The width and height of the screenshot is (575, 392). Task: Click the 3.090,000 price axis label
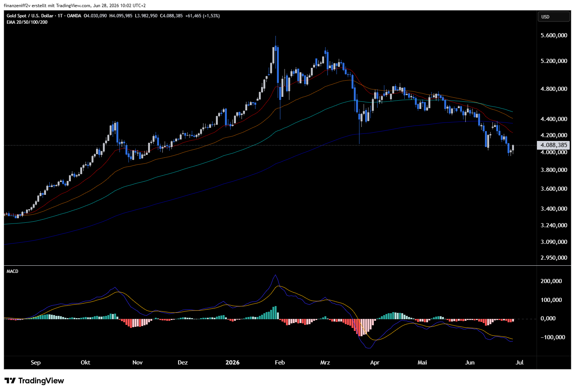[554, 242]
